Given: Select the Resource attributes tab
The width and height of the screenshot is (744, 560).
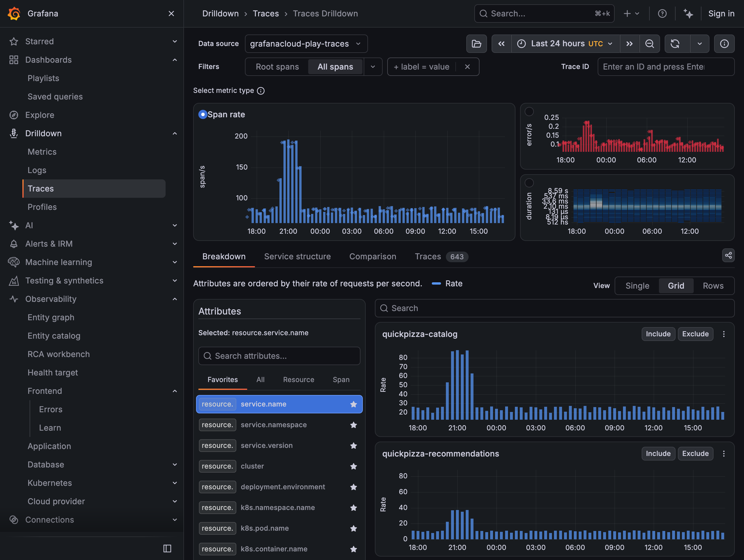Looking at the screenshot, I should [x=298, y=380].
